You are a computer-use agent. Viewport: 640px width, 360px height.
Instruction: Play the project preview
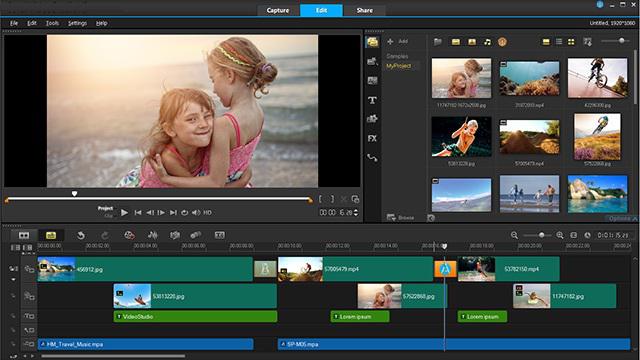(x=124, y=213)
